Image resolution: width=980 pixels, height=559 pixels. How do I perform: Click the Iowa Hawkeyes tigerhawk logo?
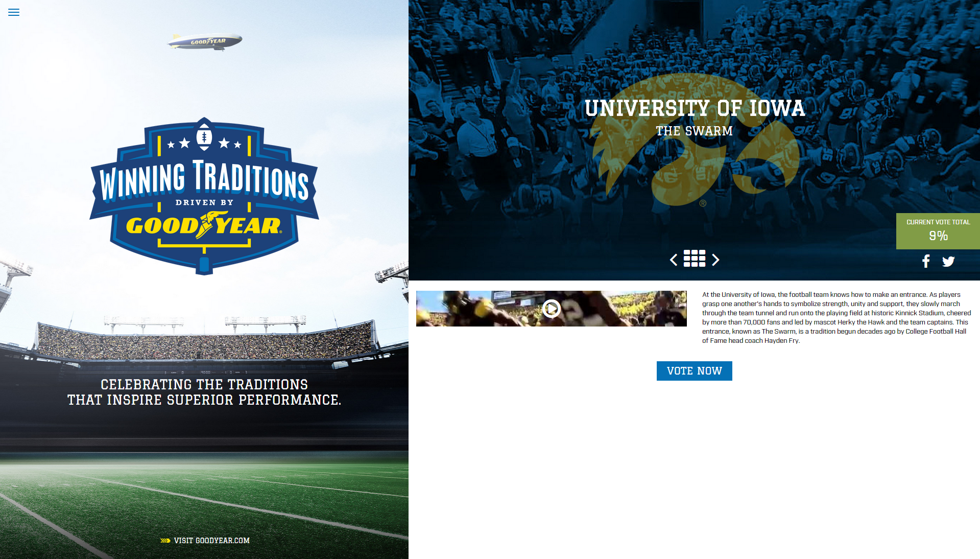tap(696, 141)
